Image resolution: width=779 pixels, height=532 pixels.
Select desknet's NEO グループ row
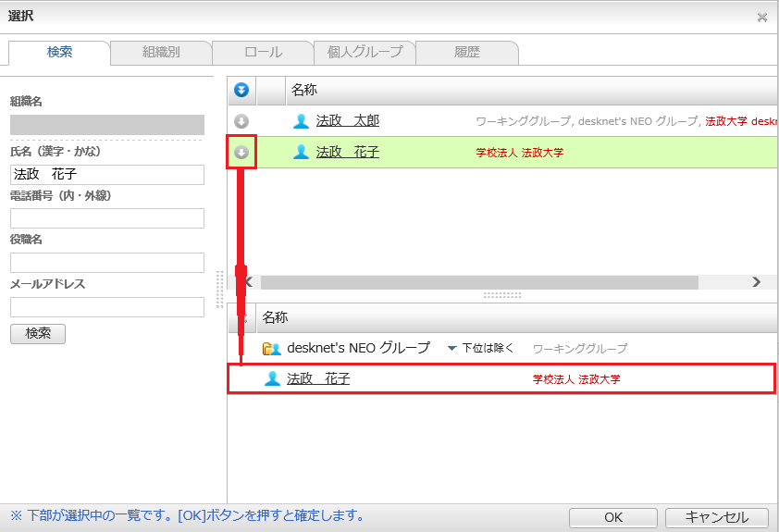tap(502, 348)
